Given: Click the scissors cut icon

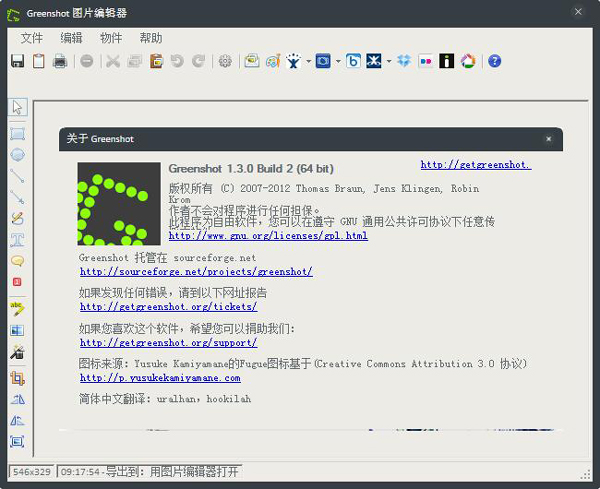Looking at the screenshot, I should coord(113,61).
